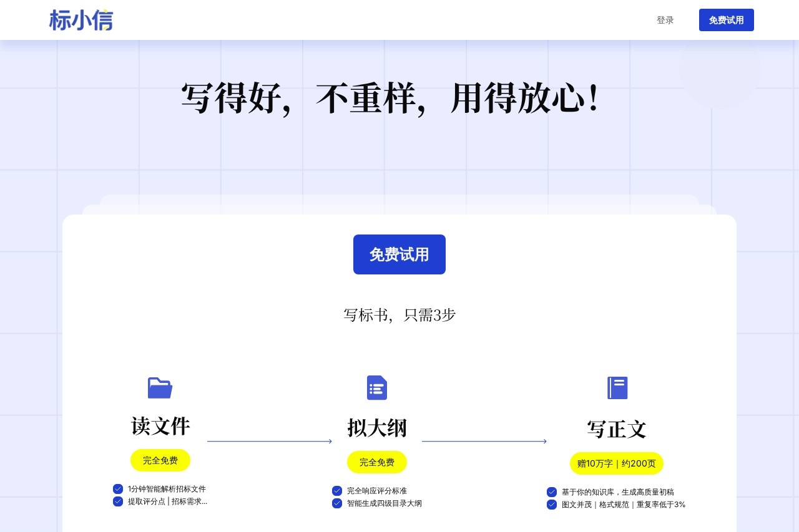Click the text 图文并茂｜格式规范｜重复率低于3%

pyautogui.click(x=624, y=505)
